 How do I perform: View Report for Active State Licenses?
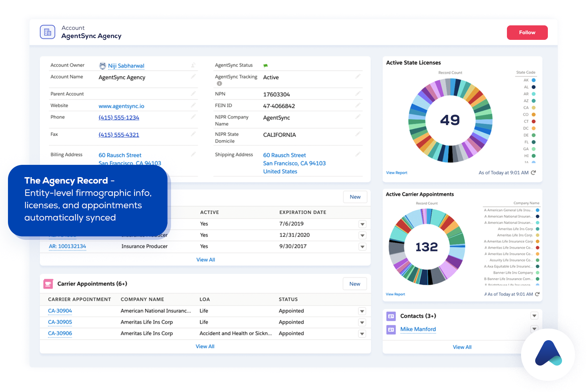pyautogui.click(x=396, y=173)
